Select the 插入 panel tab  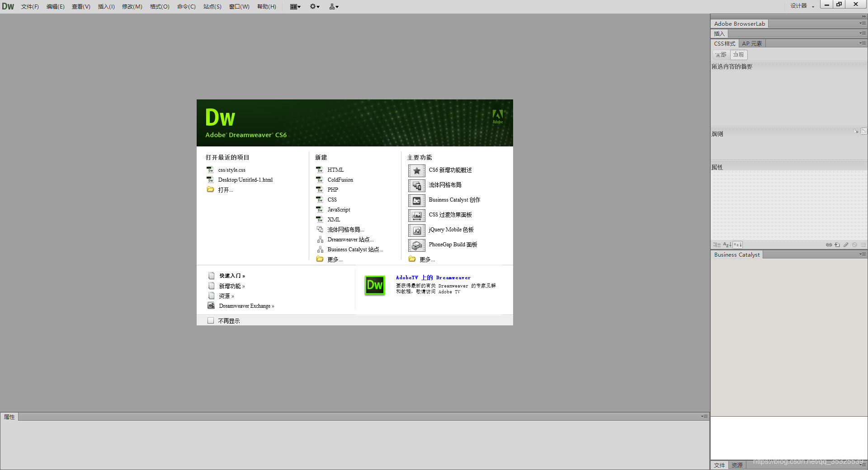pos(719,33)
